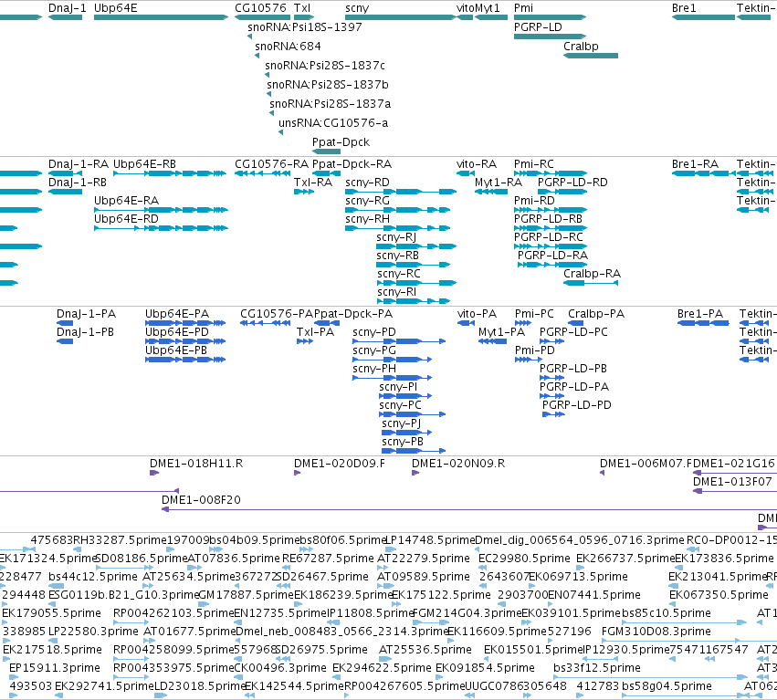Select snoRNA:Psi18S-1397 feature label

(x=305, y=26)
